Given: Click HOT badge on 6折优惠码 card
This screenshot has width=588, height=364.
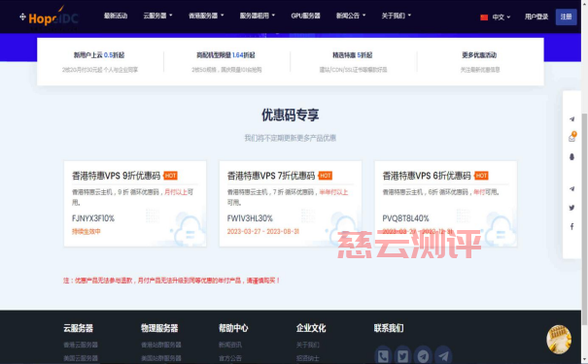Looking at the screenshot, I should pos(481,176).
